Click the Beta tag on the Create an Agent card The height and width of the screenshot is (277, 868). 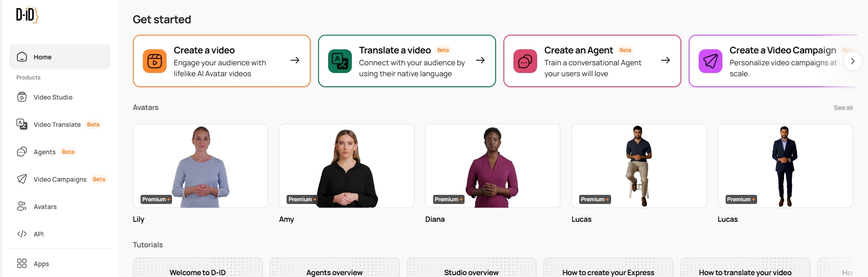626,50
